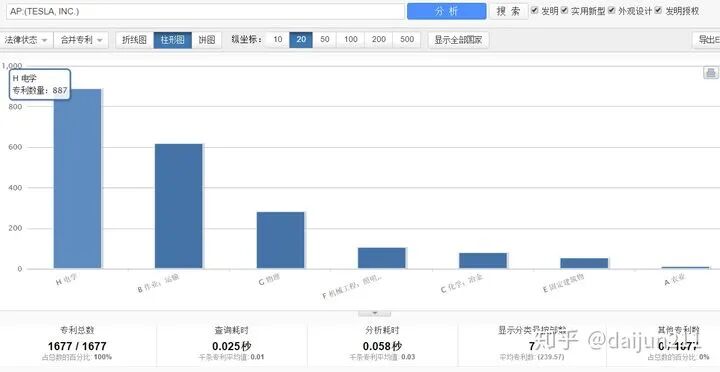
Task: Click the G 物理 axis label
Action: coord(269,280)
